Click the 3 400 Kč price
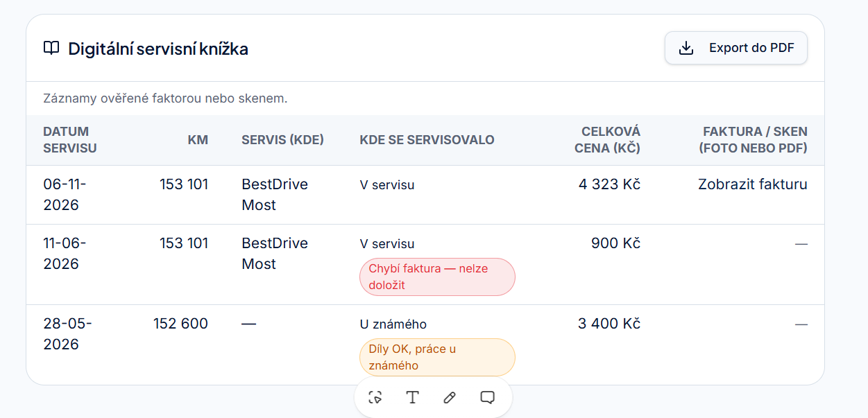This screenshot has height=418, width=868. [x=609, y=324]
